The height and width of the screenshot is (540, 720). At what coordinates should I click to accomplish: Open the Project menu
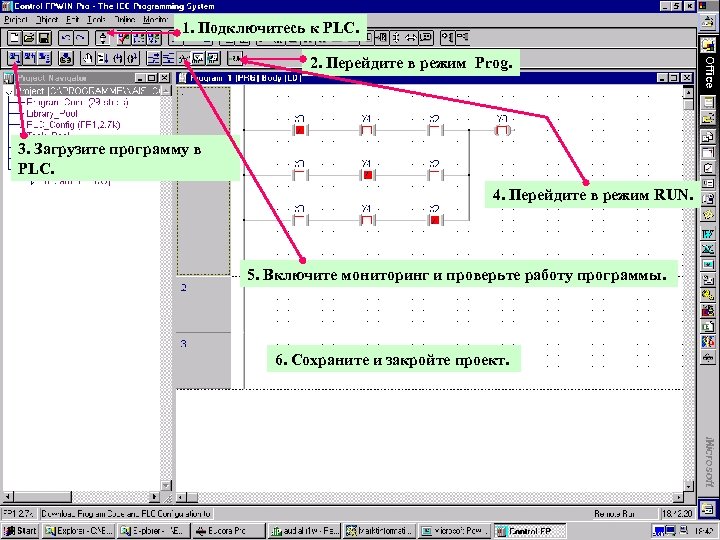16,20
